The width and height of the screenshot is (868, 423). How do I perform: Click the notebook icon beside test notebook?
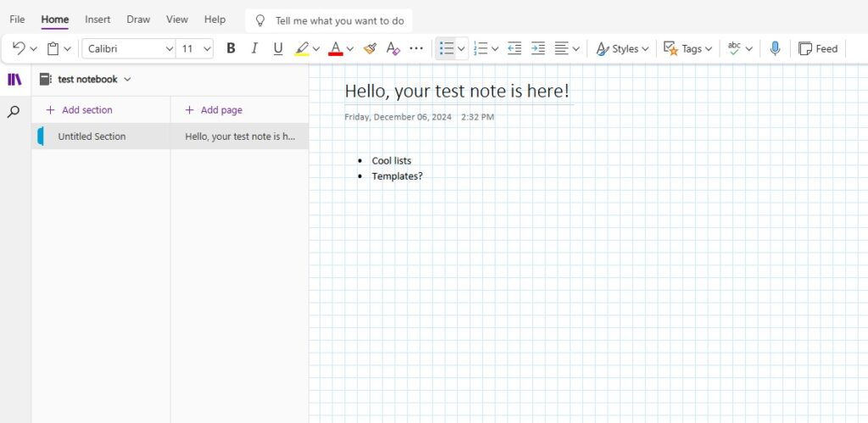[46, 79]
